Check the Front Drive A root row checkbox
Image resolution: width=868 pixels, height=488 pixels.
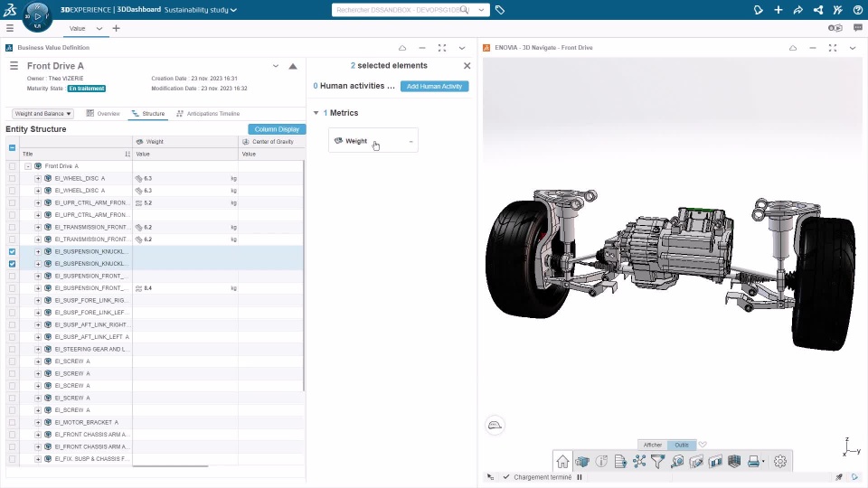(12, 166)
